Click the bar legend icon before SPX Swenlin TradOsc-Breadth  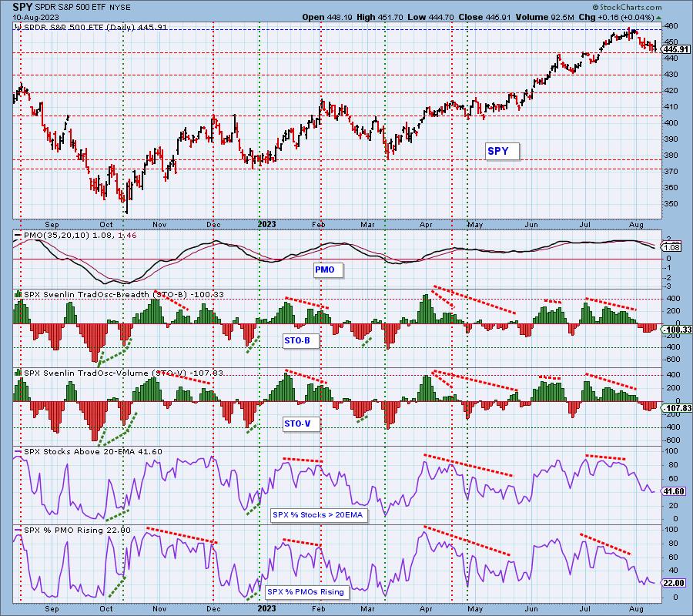pyautogui.click(x=18, y=294)
